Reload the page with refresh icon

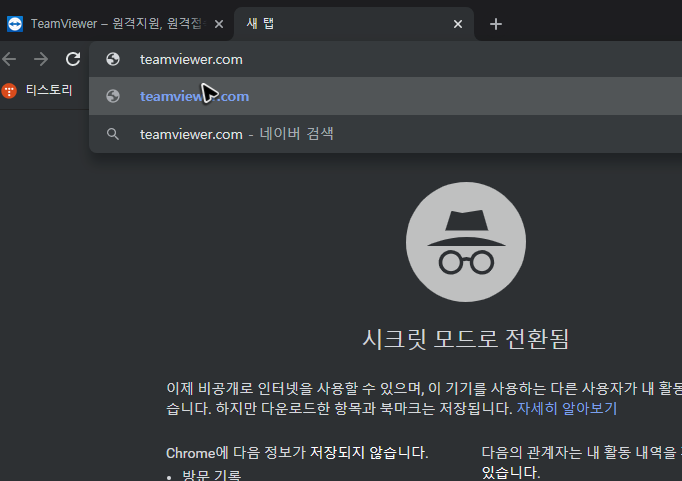point(73,59)
